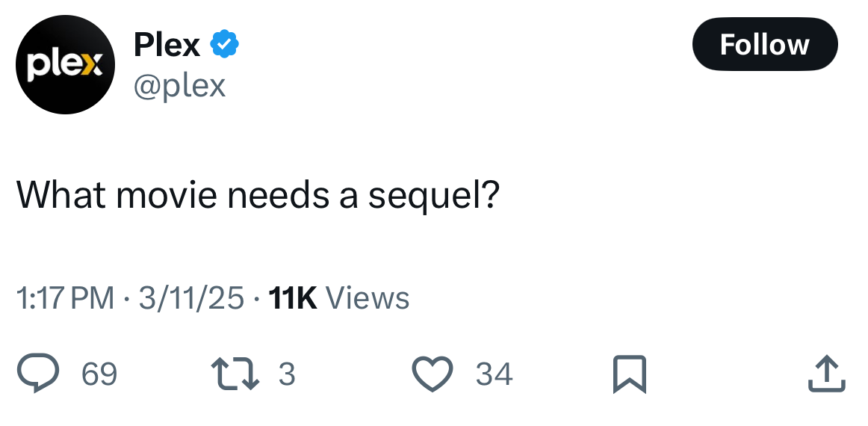
Task: Click the 1:17 PM timestamp
Action: 66,298
